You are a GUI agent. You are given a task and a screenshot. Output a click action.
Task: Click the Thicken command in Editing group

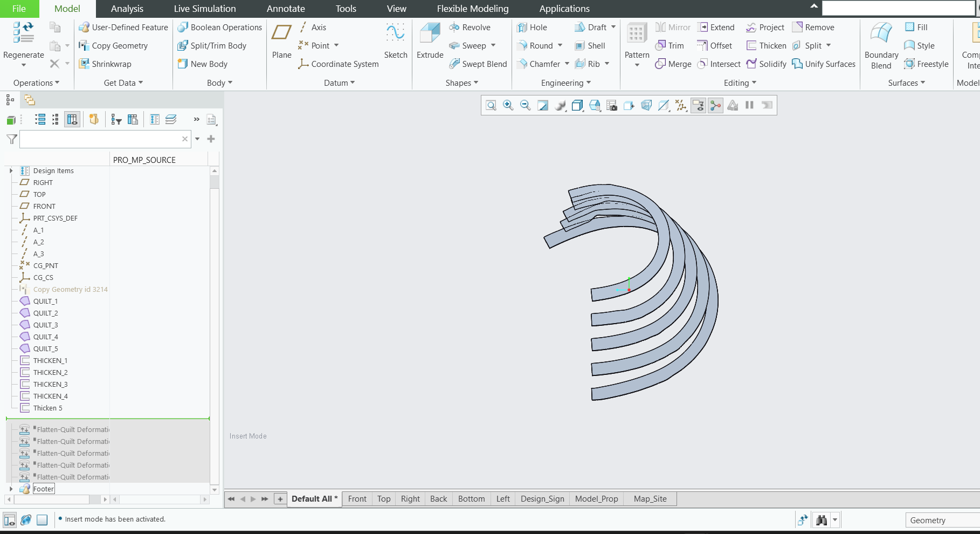click(765, 45)
